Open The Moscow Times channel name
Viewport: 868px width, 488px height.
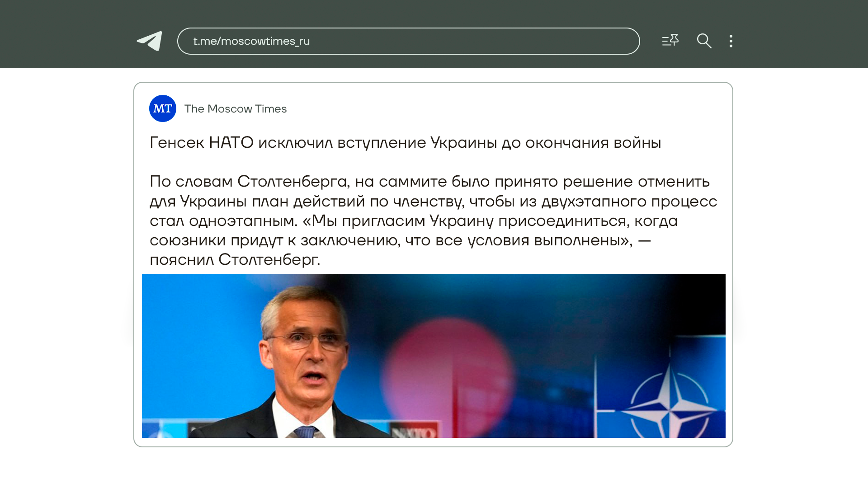tap(236, 109)
